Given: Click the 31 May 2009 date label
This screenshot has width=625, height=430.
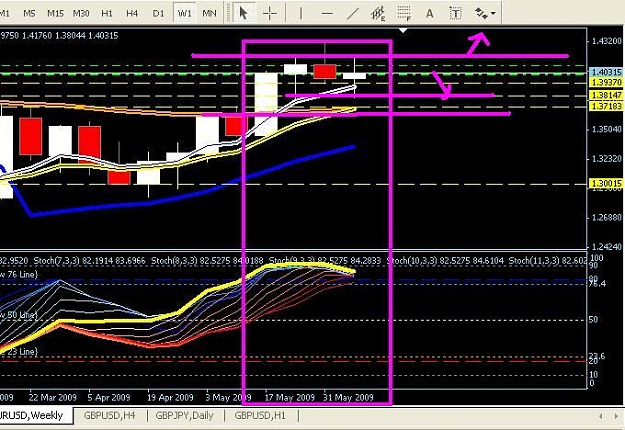Looking at the screenshot, I should [x=348, y=398].
